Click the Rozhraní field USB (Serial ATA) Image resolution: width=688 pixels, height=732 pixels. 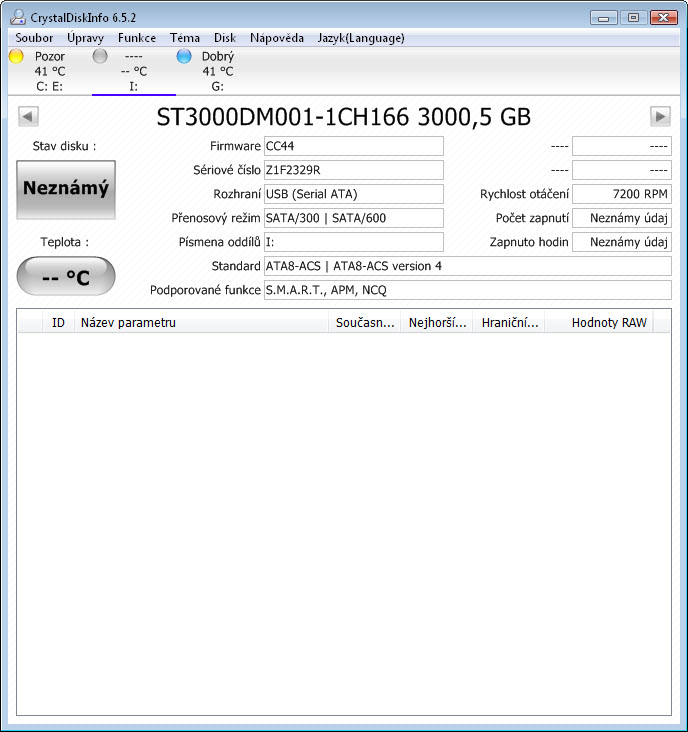point(353,194)
